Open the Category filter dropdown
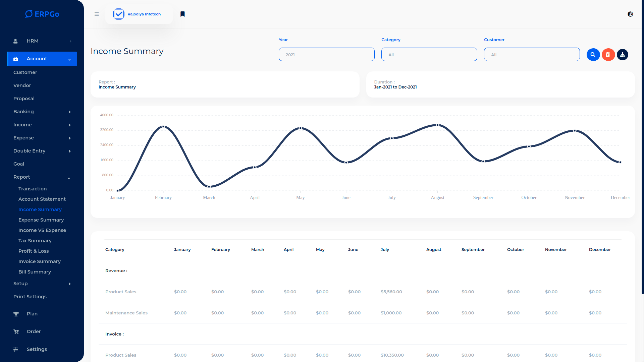Image resolution: width=644 pixels, height=362 pixels. [x=429, y=55]
